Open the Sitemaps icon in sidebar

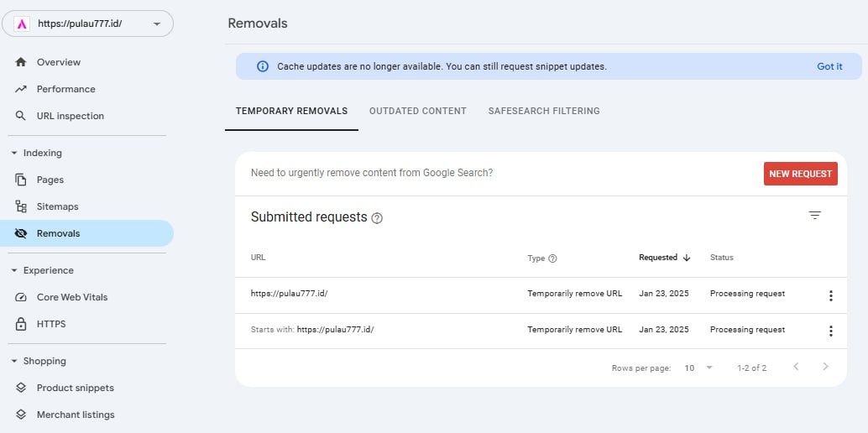pyautogui.click(x=21, y=206)
